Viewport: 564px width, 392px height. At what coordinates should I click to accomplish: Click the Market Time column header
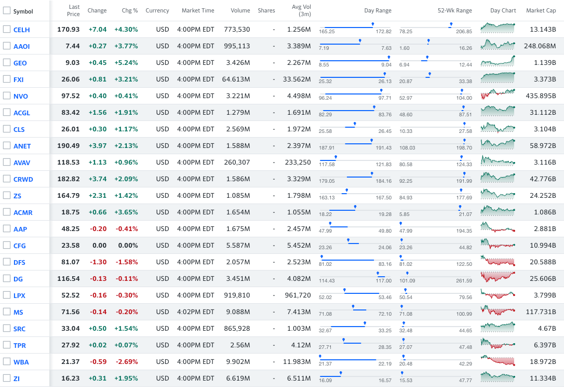[x=198, y=10]
